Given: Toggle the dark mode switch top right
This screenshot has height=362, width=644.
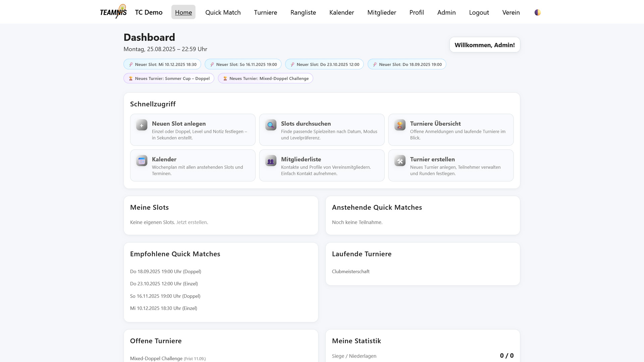Looking at the screenshot, I should point(537,12).
